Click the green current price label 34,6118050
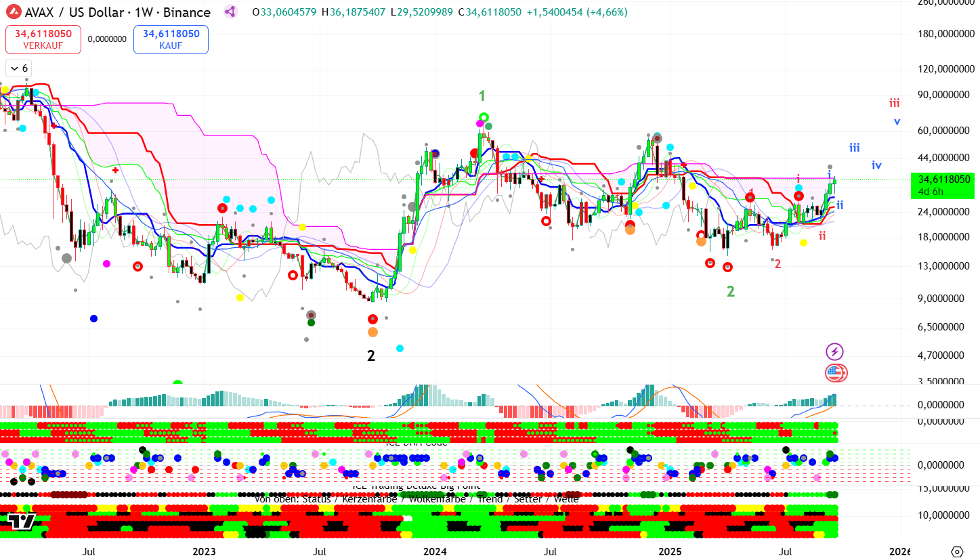Screen dimensions: 980x560 [944, 179]
